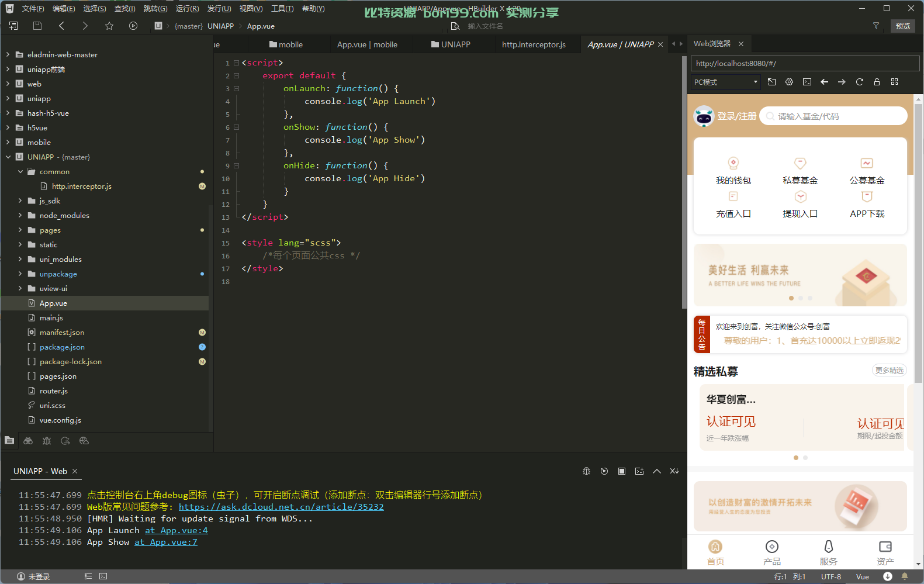The width and height of the screenshot is (924, 584).
Task: Open the 工具(T) menu
Action: click(x=282, y=8)
